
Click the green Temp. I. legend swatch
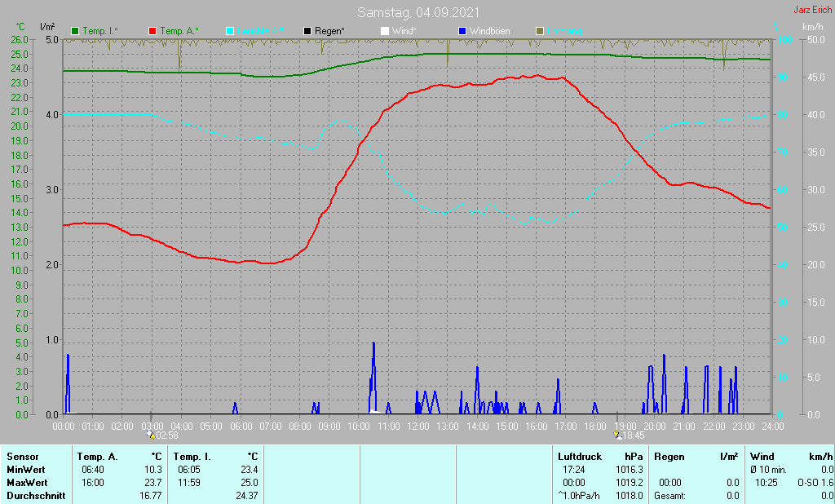tap(75, 32)
